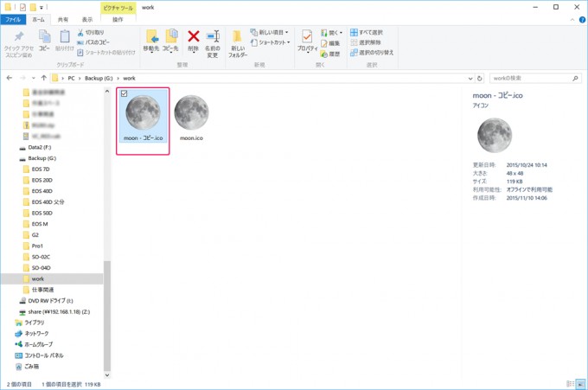Click the Picture Tools (ピクチャ ツール) header
This screenshot has width=588, height=390.
point(118,8)
